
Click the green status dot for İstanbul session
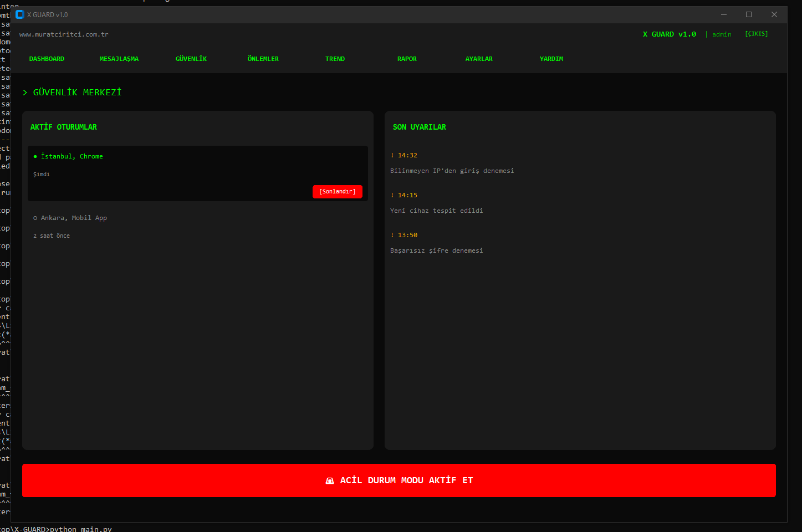click(x=35, y=157)
